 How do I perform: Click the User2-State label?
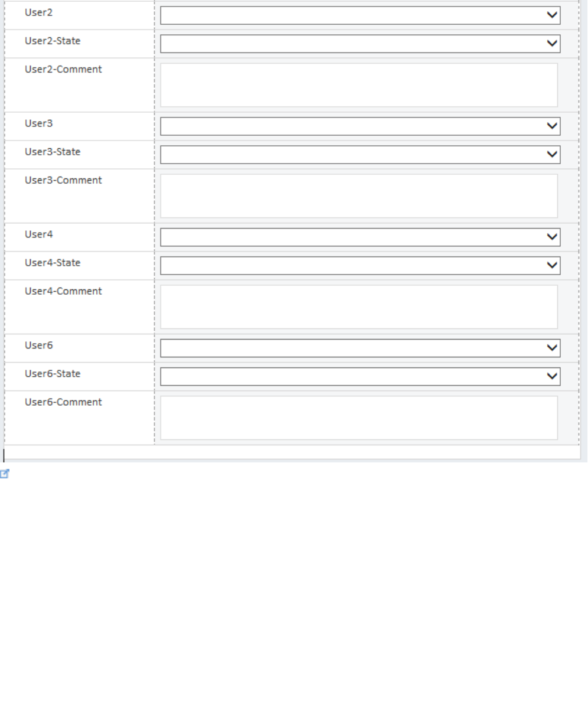(x=53, y=41)
